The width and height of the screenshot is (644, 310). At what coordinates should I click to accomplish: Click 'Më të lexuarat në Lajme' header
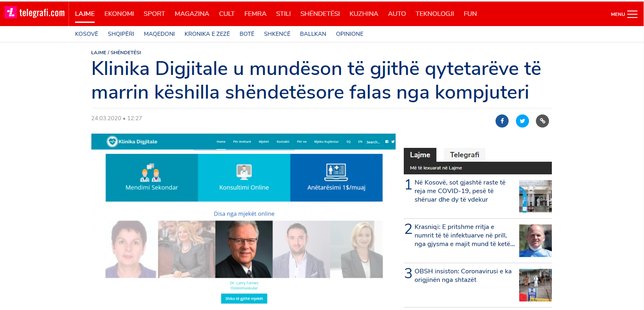[x=436, y=168]
